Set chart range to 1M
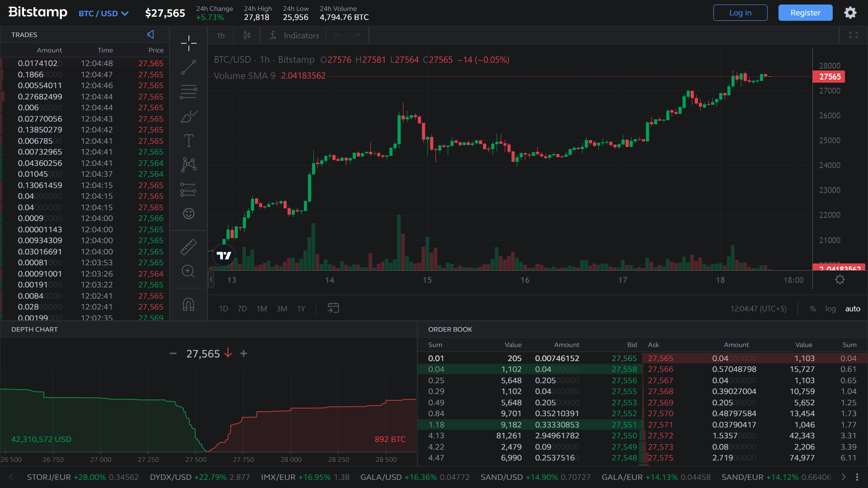868x488 pixels. pyautogui.click(x=262, y=309)
